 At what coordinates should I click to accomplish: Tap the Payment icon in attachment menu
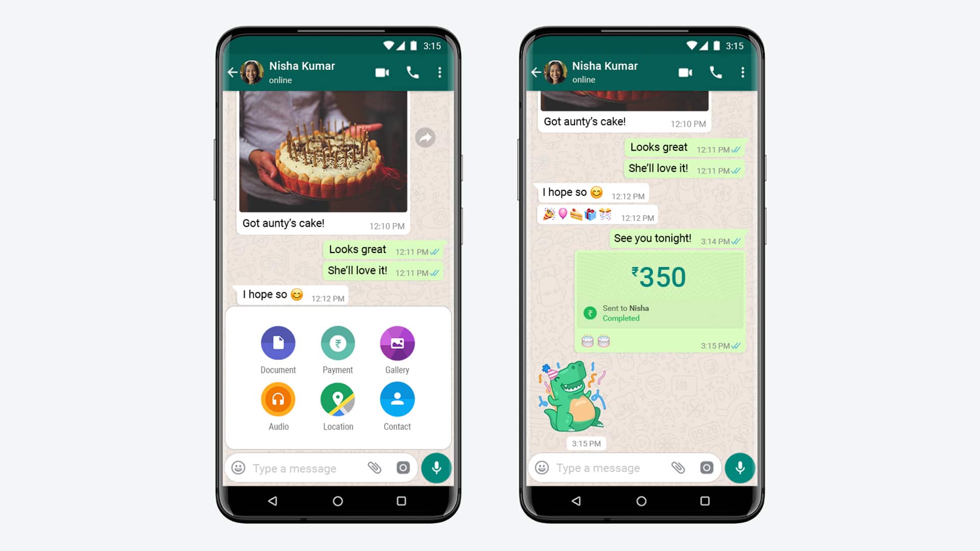[x=337, y=343]
